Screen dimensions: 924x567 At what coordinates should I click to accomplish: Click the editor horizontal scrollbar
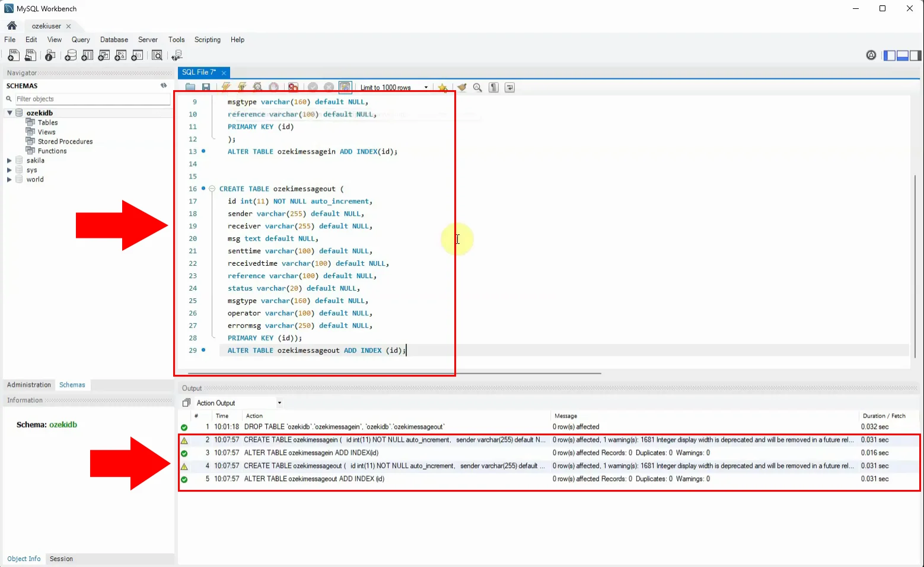coord(394,373)
